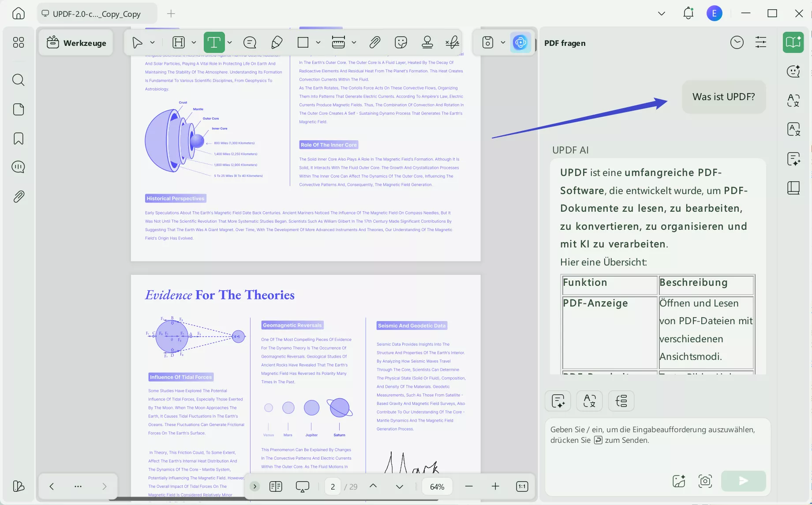Open the translate mode in right sidebar
Viewport: 812px width, 505px height.
(x=793, y=100)
